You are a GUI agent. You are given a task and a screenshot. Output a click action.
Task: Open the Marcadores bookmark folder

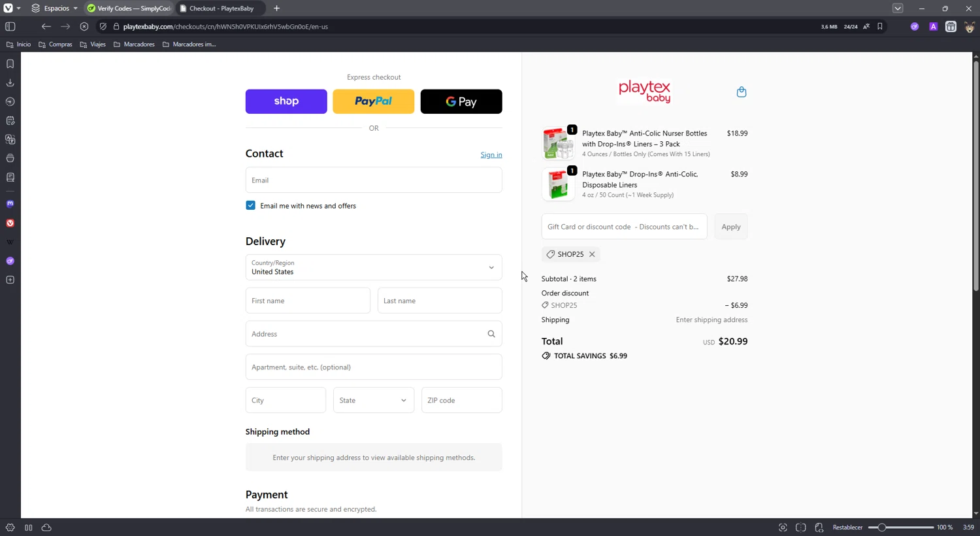(x=134, y=44)
